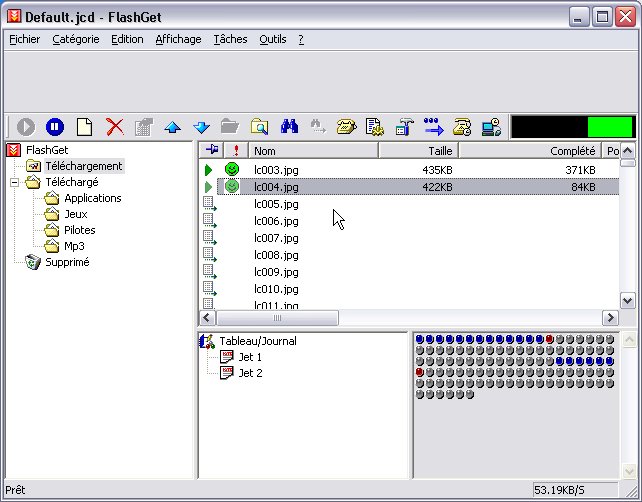The image size is (642, 502).
Task: Select the lc010.jpg file
Action: click(x=276, y=289)
